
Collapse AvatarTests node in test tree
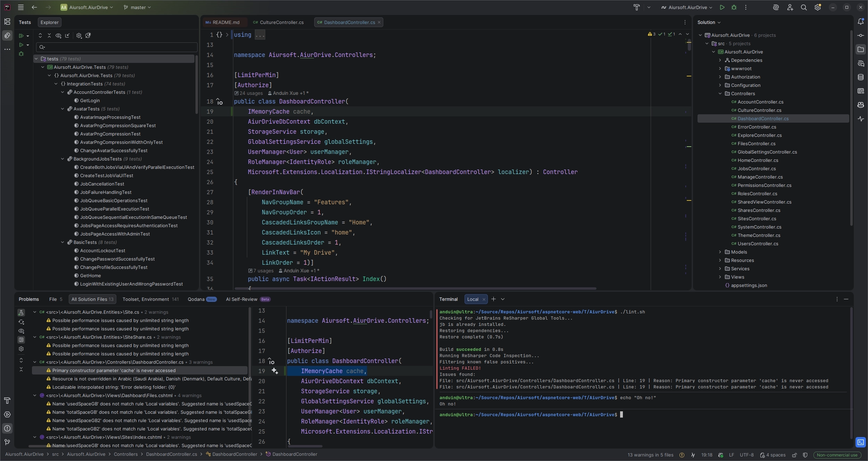pos(62,109)
